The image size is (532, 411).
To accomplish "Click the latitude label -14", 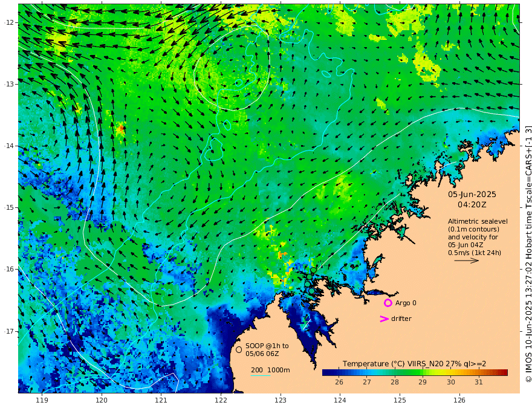I will 9,146.
